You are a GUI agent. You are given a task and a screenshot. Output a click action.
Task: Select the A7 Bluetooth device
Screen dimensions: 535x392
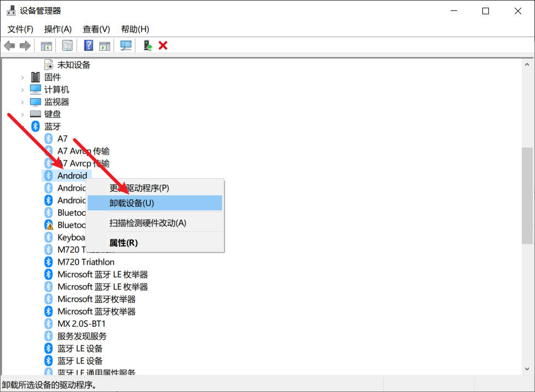[62, 139]
